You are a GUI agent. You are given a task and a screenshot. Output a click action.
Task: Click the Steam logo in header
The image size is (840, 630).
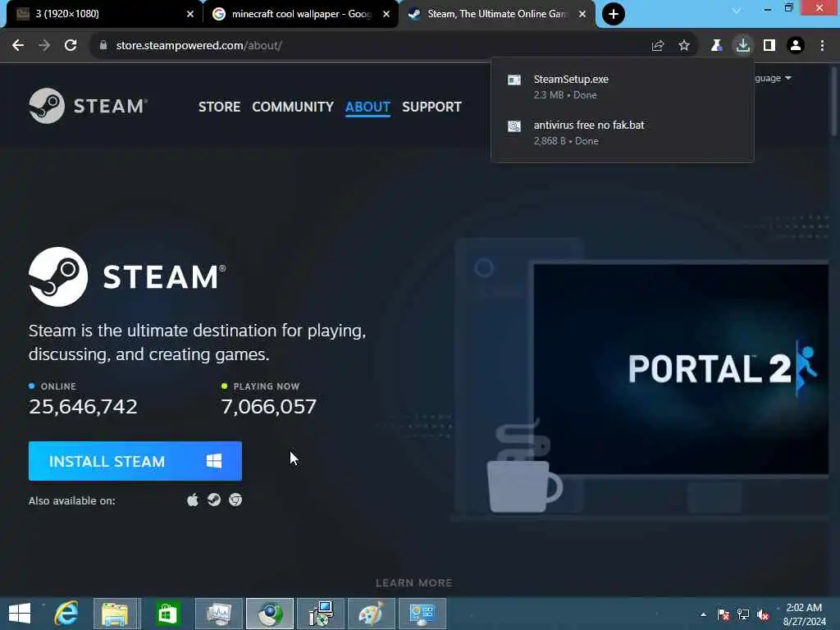tap(88, 106)
